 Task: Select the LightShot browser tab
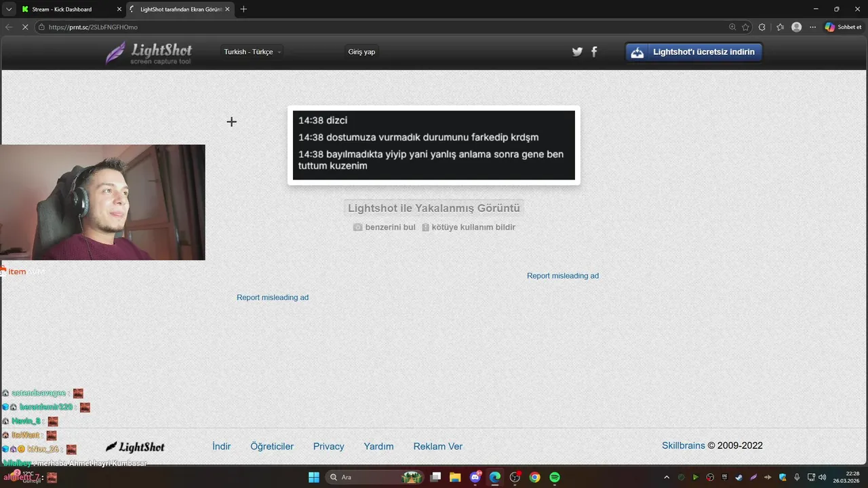pos(180,9)
